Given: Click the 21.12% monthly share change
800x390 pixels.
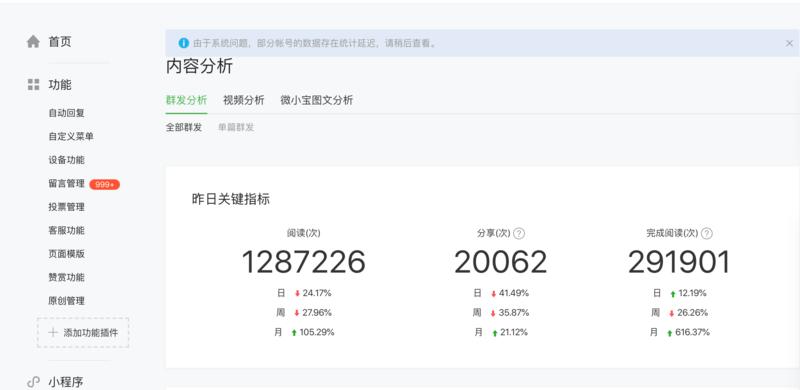Looking at the screenshot, I should tap(514, 332).
